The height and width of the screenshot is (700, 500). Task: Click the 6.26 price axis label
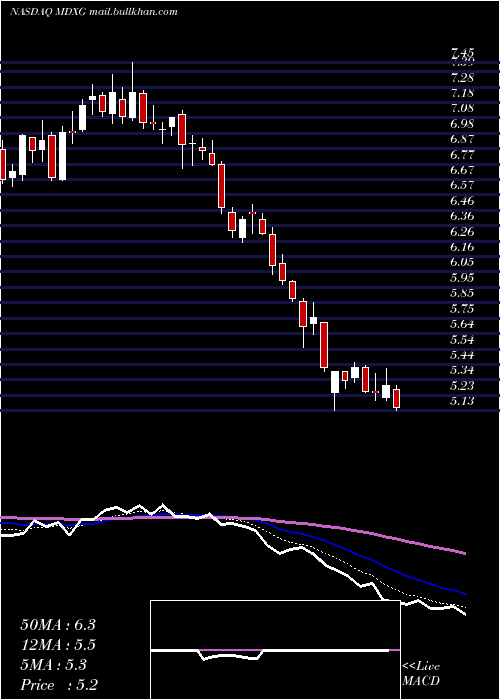[462, 232]
